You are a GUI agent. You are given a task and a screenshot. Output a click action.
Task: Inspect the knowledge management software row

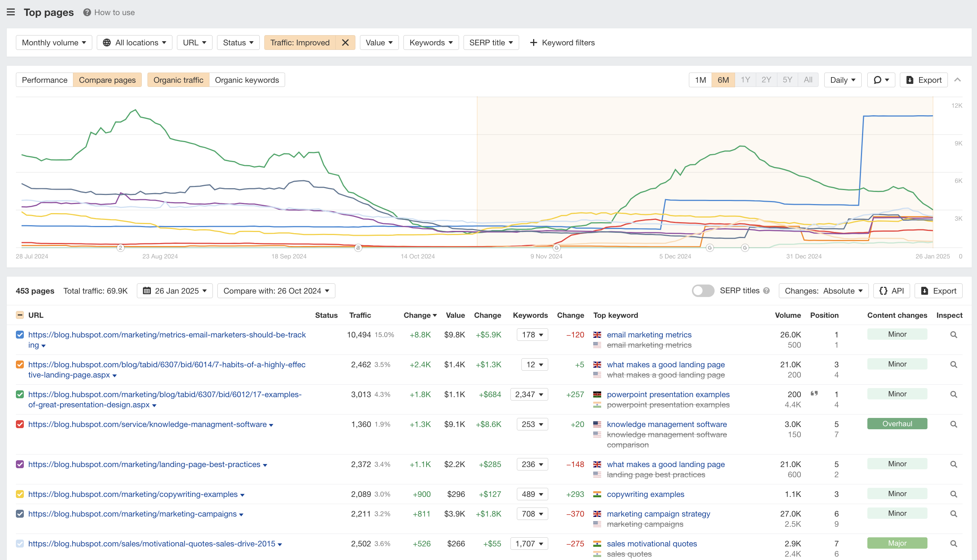click(954, 424)
